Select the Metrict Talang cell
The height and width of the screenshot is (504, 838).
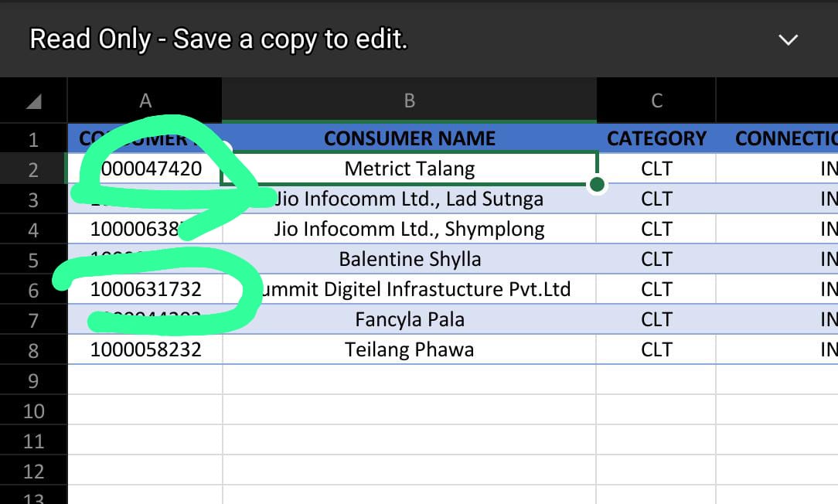coord(409,169)
